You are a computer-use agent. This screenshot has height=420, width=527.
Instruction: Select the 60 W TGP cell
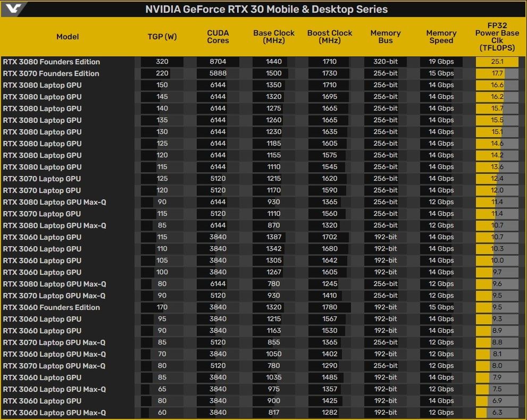(162, 412)
